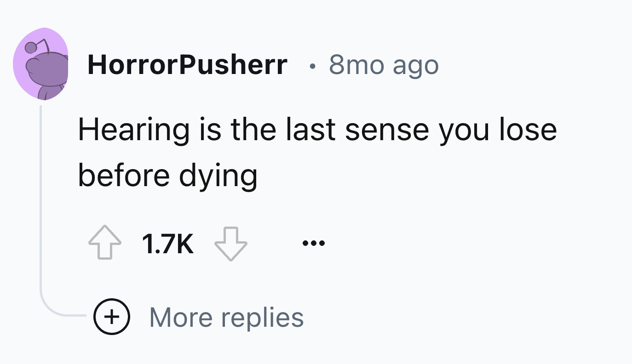
Task: Downvote the HorrorPusherr comment
Action: tap(231, 244)
